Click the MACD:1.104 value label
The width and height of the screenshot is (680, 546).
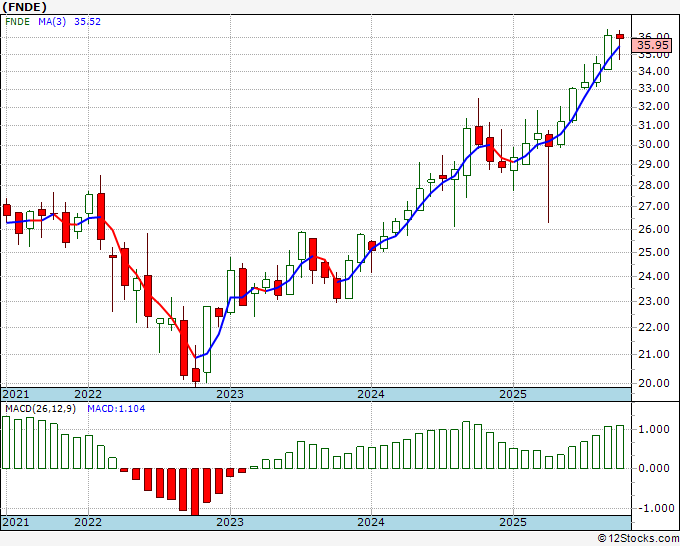(116, 409)
